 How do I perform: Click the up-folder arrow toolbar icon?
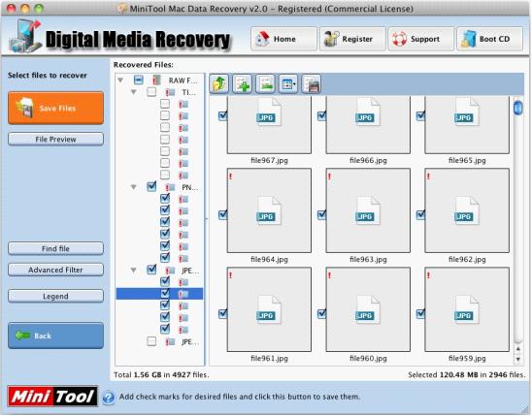pyautogui.click(x=218, y=83)
